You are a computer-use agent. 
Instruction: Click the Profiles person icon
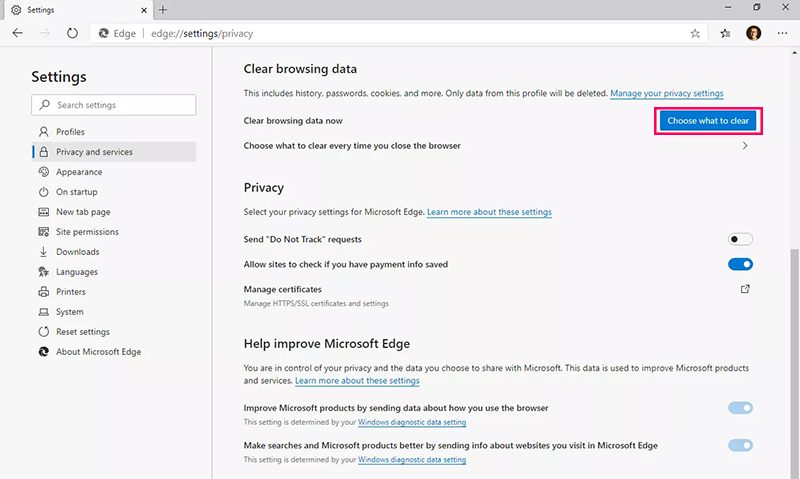point(44,132)
